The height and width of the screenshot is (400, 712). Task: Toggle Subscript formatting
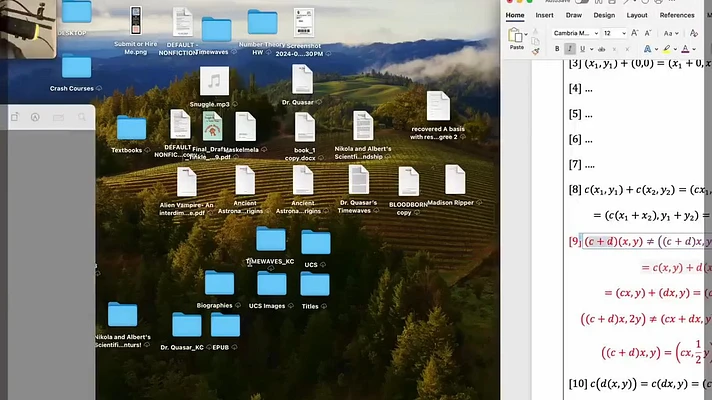(614, 49)
